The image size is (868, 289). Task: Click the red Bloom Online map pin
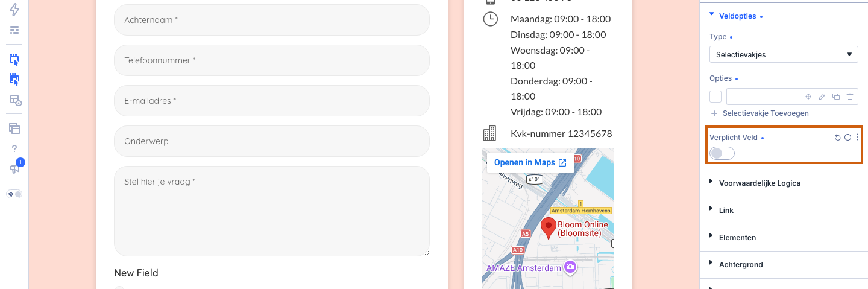click(549, 229)
